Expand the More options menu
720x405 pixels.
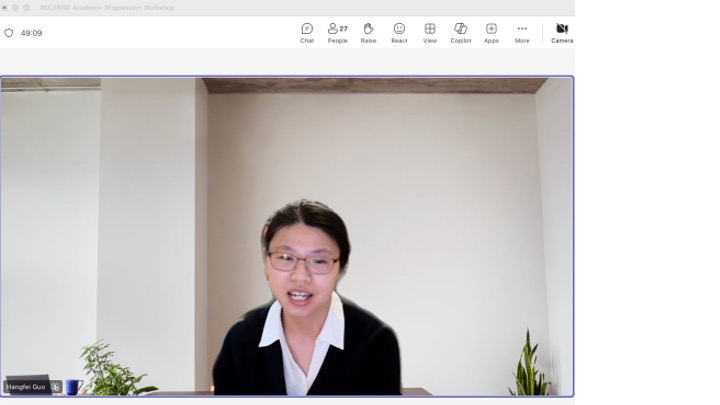[522, 33]
